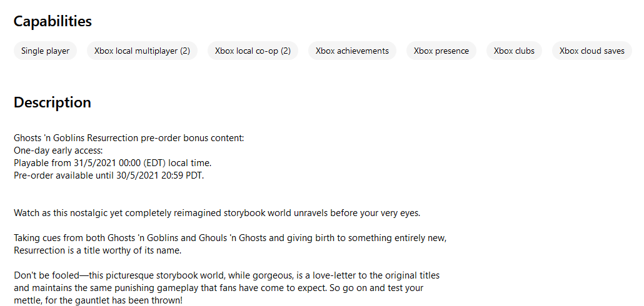Click the line about maintaining punishing gameplay
This screenshot has width=644, height=306.
point(218,288)
